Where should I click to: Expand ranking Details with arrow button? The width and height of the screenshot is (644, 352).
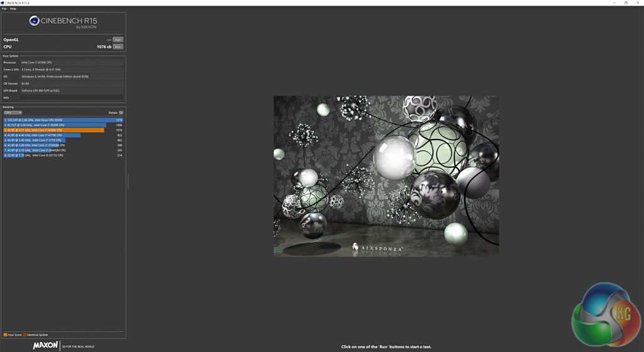(121, 113)
